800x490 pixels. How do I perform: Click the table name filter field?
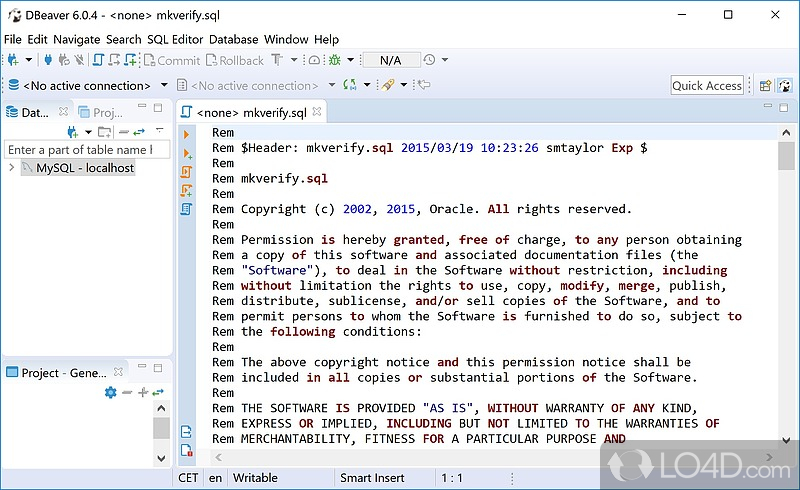click(87, 150)
